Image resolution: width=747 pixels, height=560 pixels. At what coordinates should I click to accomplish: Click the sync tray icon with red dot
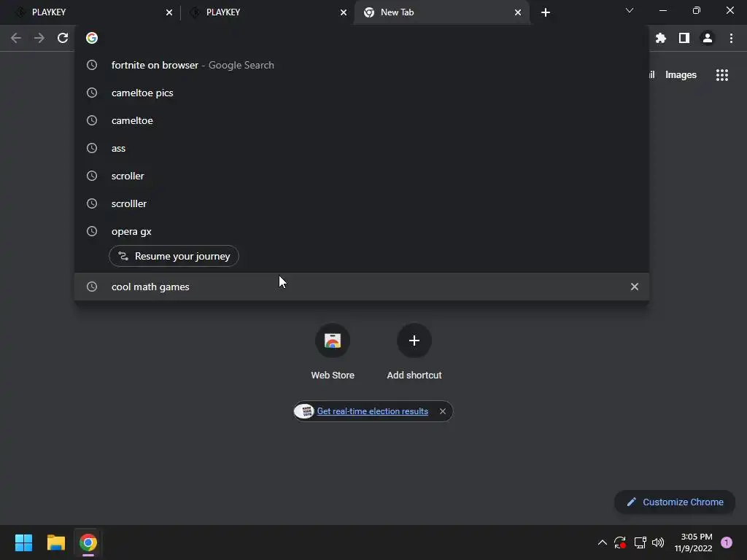point(620,542)
